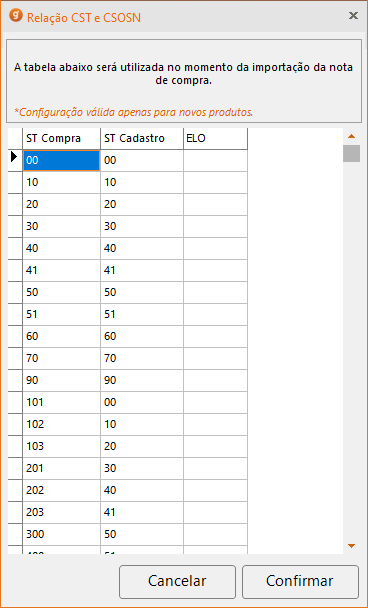368x608 pixels.
Task: Click the vertical scrollbar thumb
Action: (351, 153)
